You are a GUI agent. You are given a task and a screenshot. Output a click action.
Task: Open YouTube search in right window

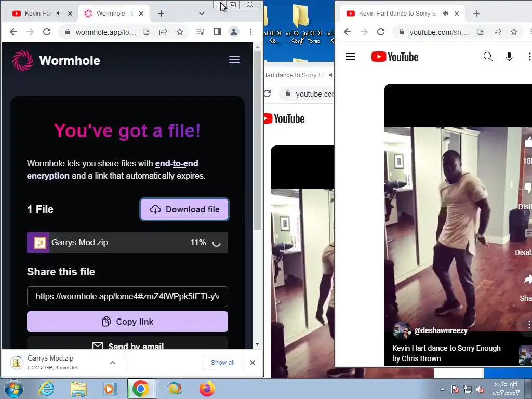click(x=488, y=57)
